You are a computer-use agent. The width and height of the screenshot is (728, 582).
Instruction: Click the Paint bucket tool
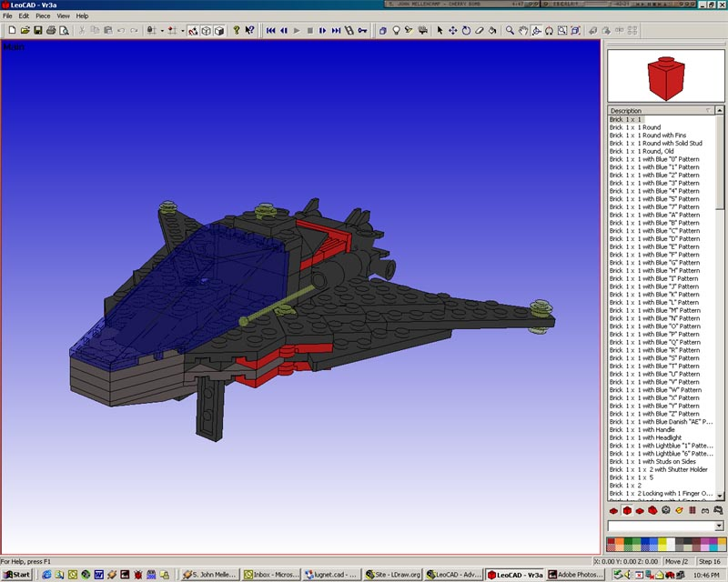(x=492, y=30)
